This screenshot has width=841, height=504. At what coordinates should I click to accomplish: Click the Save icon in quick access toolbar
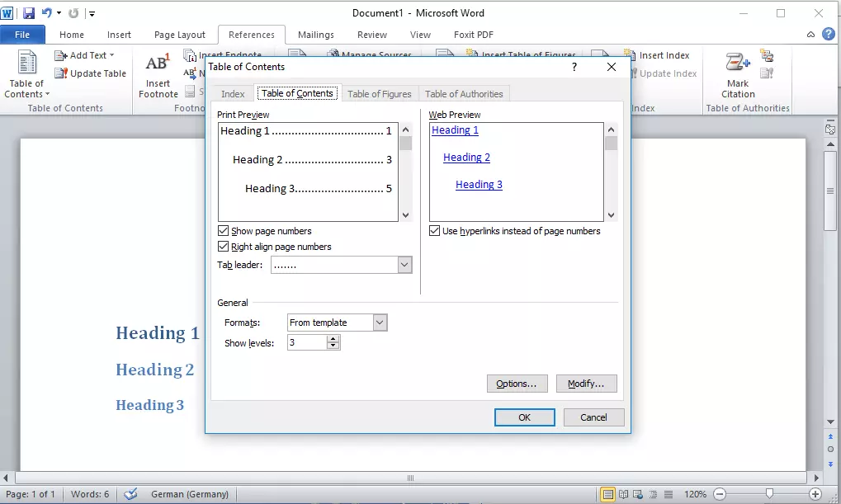click(x=29, y=13)
